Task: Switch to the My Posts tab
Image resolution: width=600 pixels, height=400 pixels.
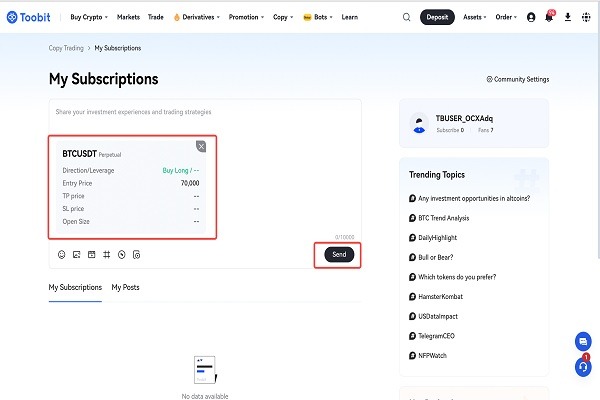Action: (x=126, y=287)
